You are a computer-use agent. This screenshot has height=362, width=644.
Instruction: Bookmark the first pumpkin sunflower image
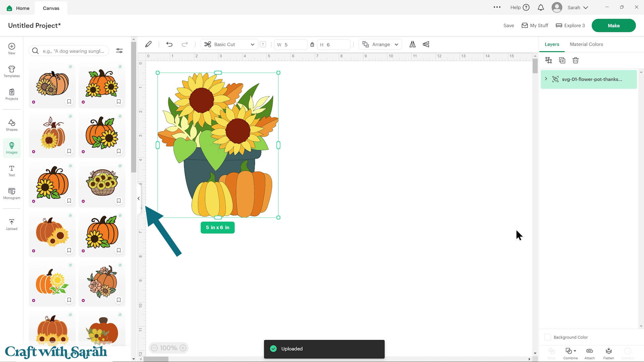click(69, 102)
